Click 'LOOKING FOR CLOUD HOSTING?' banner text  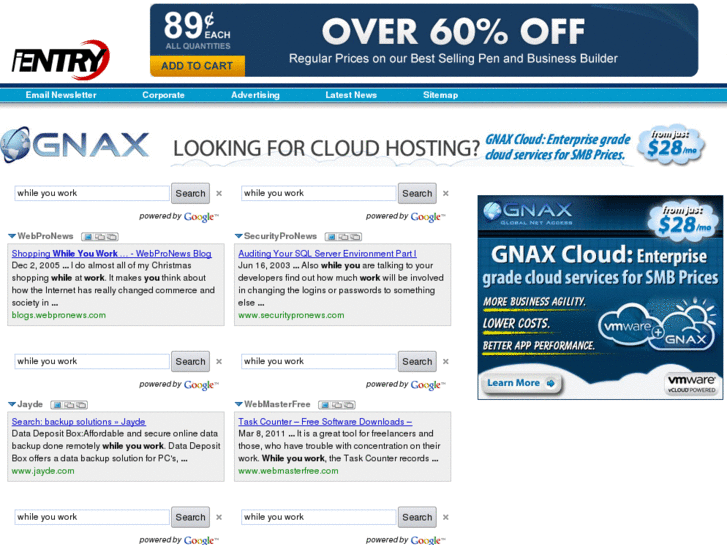(326, 148)
